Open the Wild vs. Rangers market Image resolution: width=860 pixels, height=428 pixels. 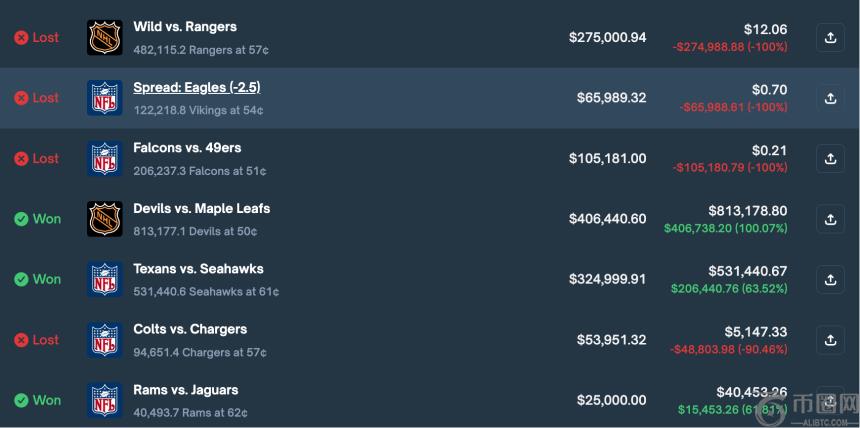(x=185, y=27)
